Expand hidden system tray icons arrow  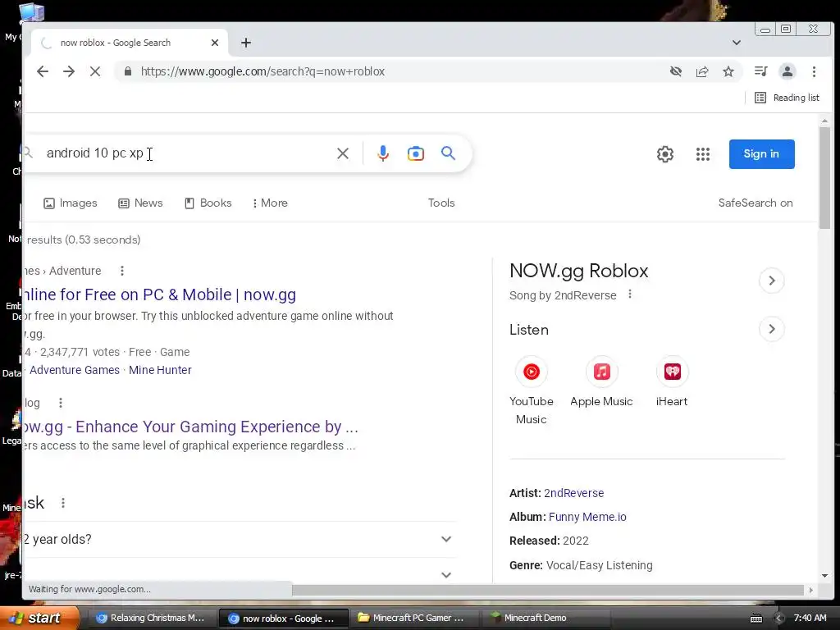(779, 619)
